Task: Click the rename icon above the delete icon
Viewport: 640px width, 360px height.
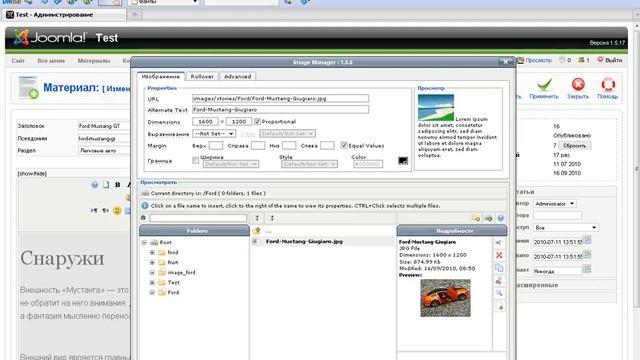Action: (499, 243)
